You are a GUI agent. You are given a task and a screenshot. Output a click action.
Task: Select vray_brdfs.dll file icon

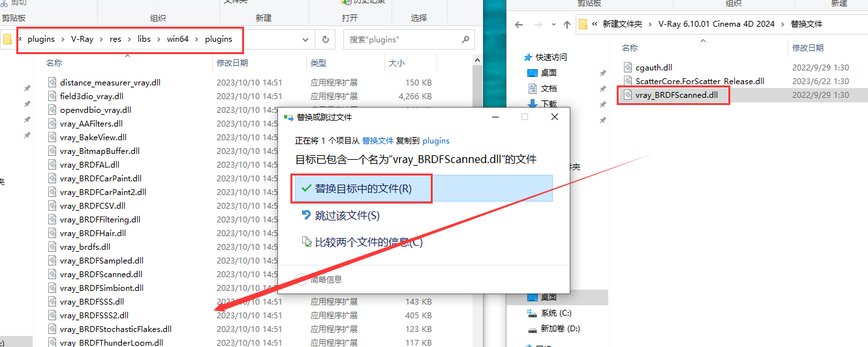pos(53,247)
